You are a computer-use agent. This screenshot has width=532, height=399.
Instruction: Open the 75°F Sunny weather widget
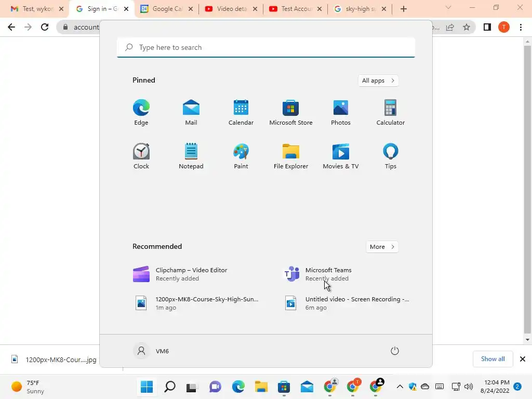coord(28,387)
